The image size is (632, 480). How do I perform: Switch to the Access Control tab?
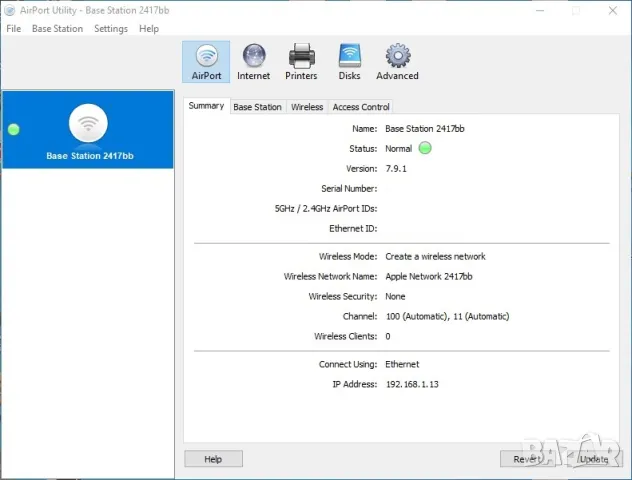(x=361, y=107)
